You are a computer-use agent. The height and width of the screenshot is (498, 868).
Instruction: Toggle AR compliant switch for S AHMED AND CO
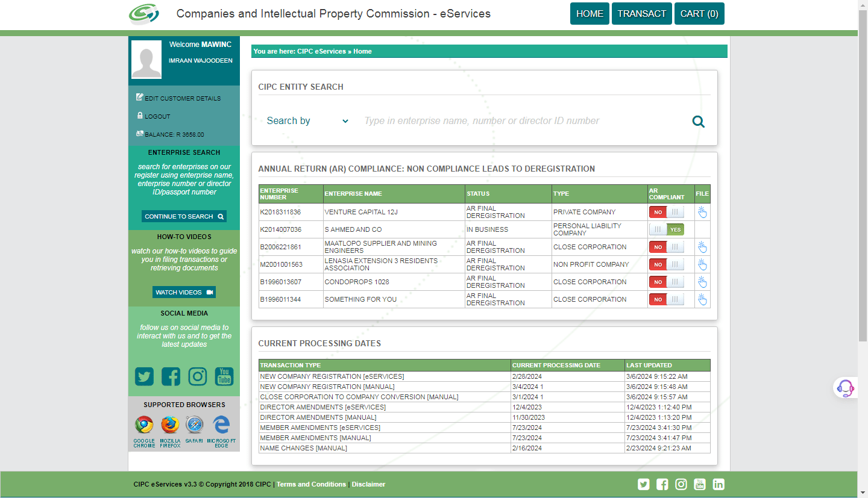pyautogui.click(x=666, y=229)
